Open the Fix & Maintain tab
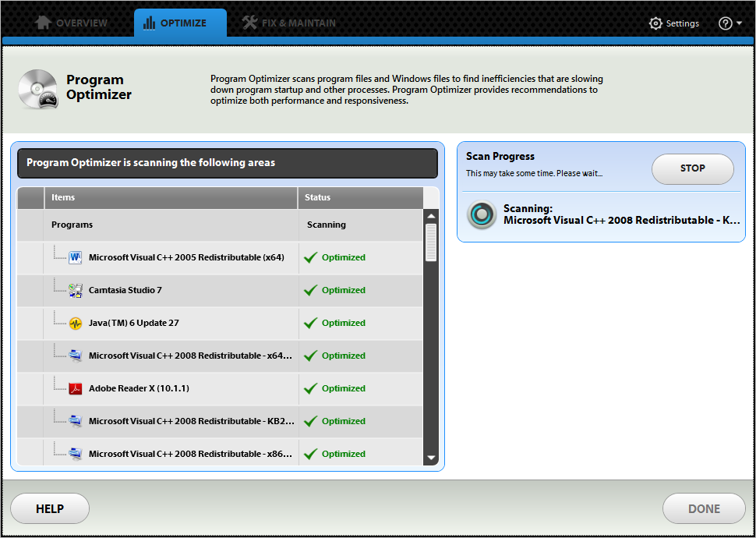756x538 pixels. [x=288, y=23]
